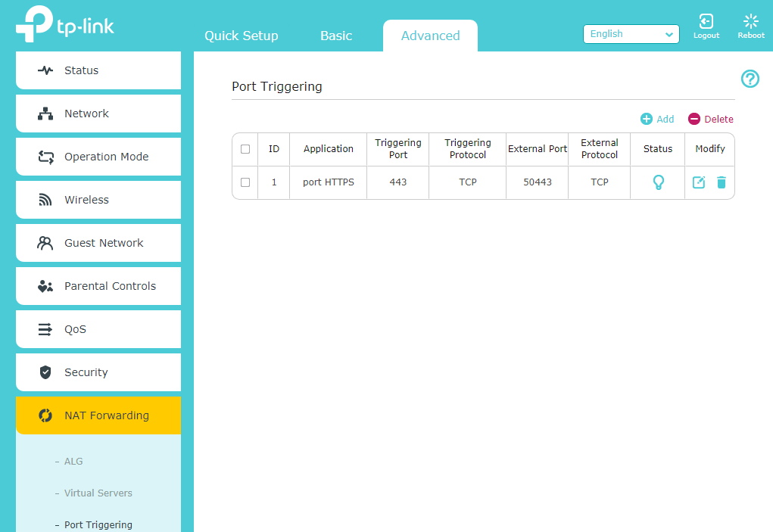773x532 pixels.
Task: Switch to the Basic tab
Action: point(336,36)
